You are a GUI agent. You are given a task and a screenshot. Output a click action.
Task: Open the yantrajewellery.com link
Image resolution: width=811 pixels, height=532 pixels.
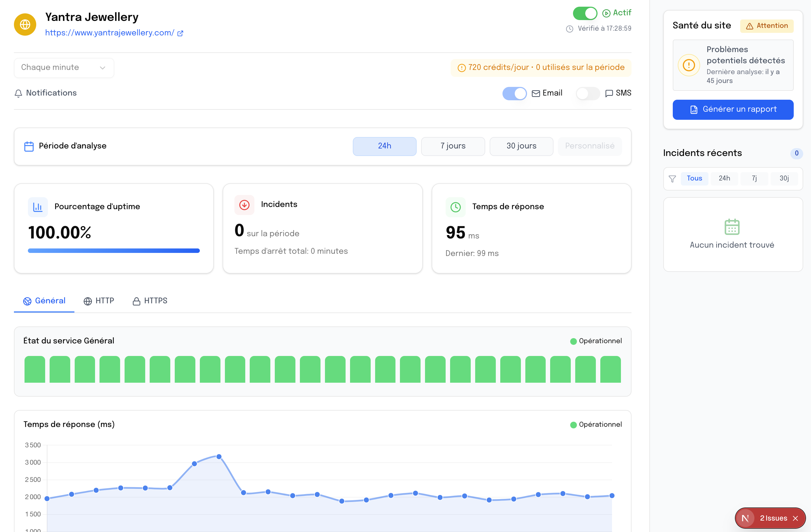click(x=109, y=33)
